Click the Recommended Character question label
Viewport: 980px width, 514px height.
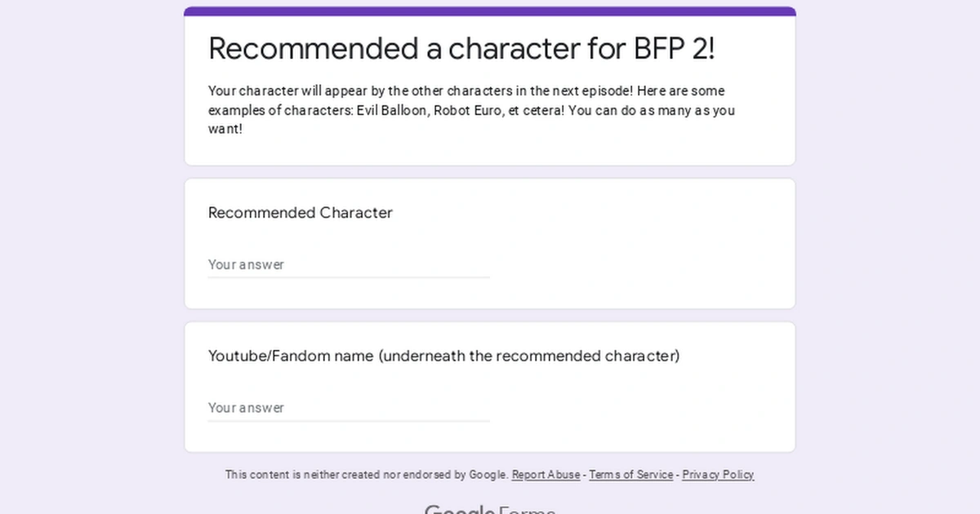300,212
